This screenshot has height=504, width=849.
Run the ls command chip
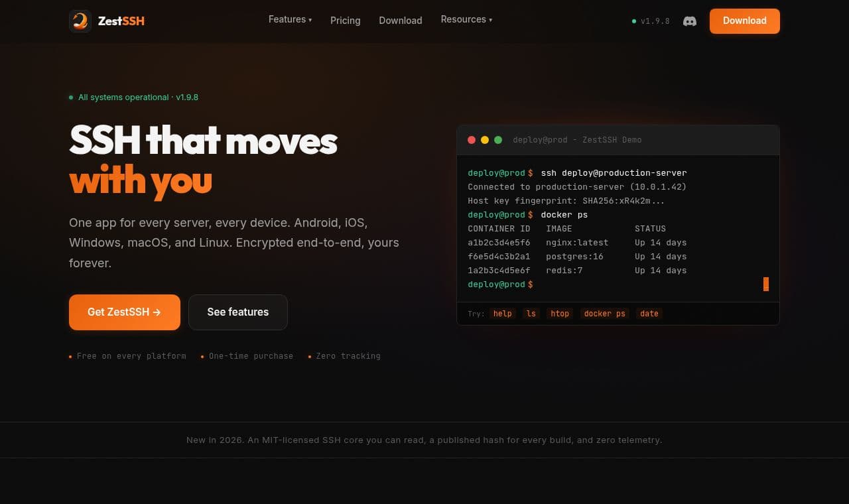click(x=531, y=314)
